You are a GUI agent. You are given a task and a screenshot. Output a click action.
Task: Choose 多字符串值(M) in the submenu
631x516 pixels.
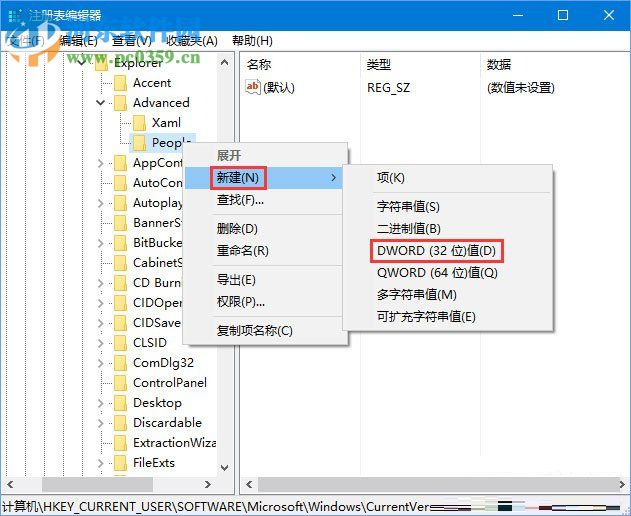(x=416, y=295)
